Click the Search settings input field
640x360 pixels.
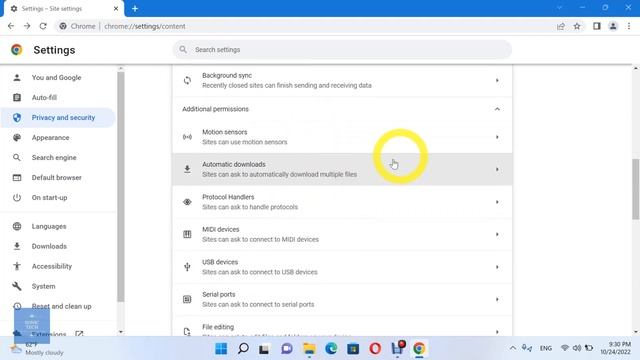point(342,49)
